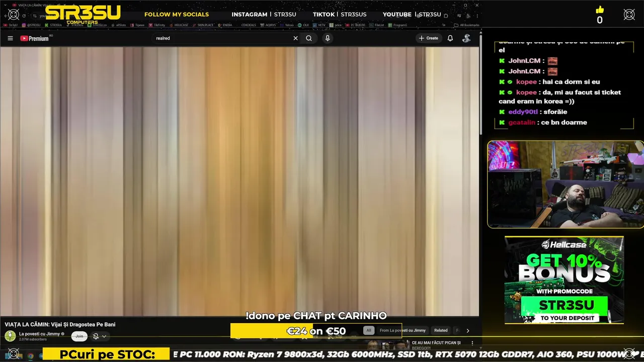The image size is (644, 362).
Task: Open the FileList bookmark
Action: pos(377,25)
